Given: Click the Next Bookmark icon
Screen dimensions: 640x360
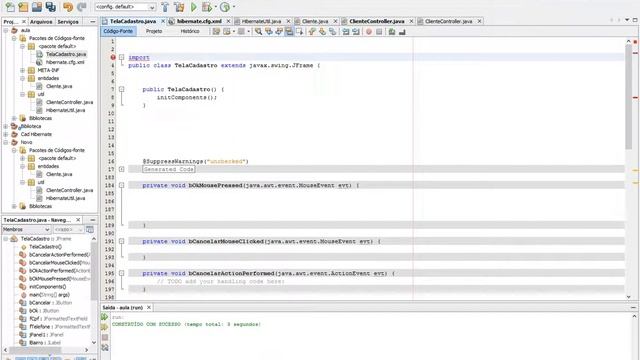Looking at the screenshot, I should coord(322,31).
